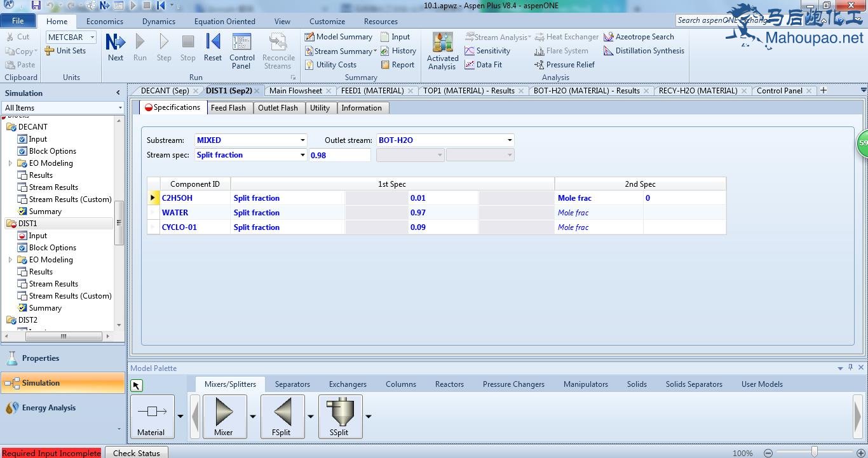
Task: Open the Energy Analysis environment
Action: coord(63,408)
